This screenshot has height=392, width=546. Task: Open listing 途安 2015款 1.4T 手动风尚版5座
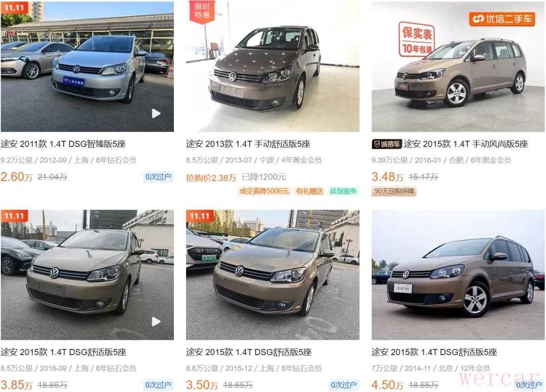(466, 144)
